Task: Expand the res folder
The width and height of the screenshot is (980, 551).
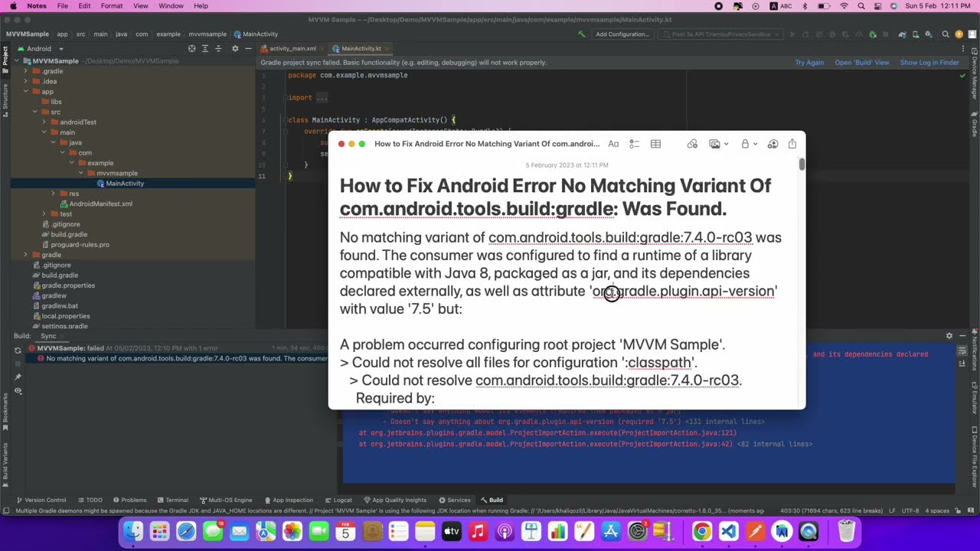Action: tap(53, 194)
